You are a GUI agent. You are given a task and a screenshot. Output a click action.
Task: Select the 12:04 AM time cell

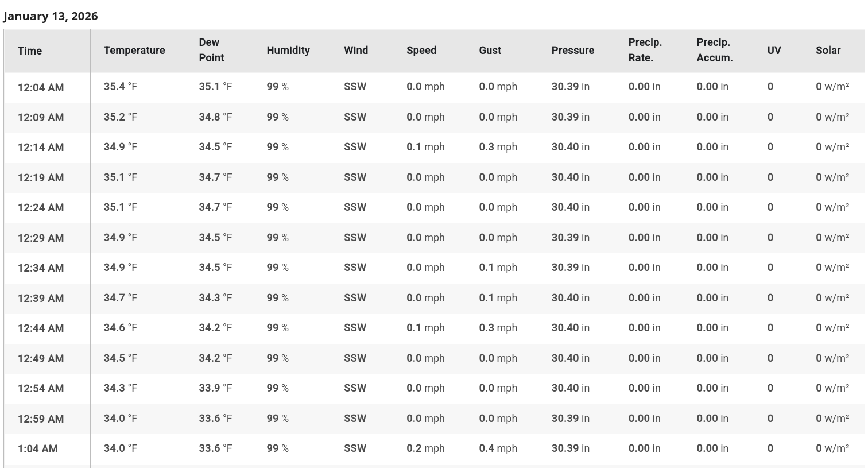click(41, 87)
